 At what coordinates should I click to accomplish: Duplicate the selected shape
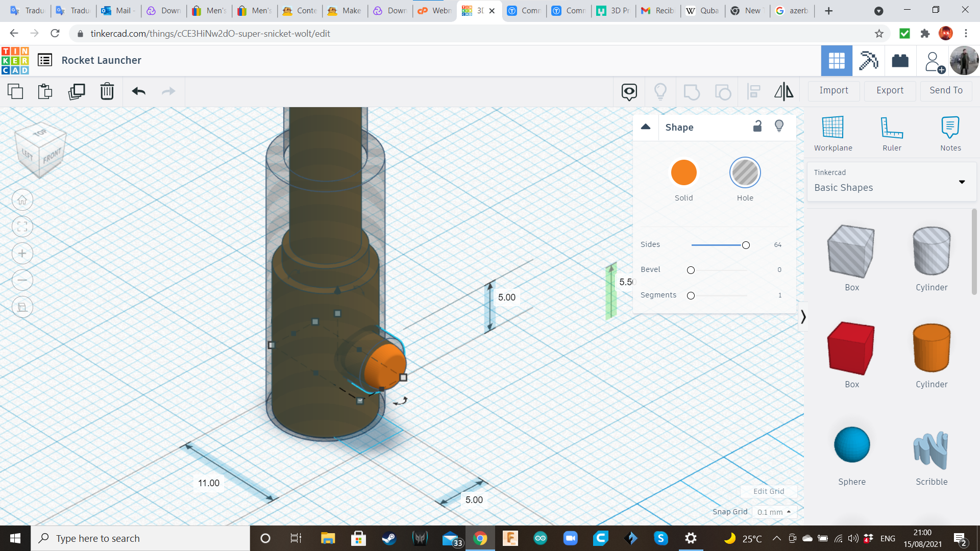(x=77, y=92)
